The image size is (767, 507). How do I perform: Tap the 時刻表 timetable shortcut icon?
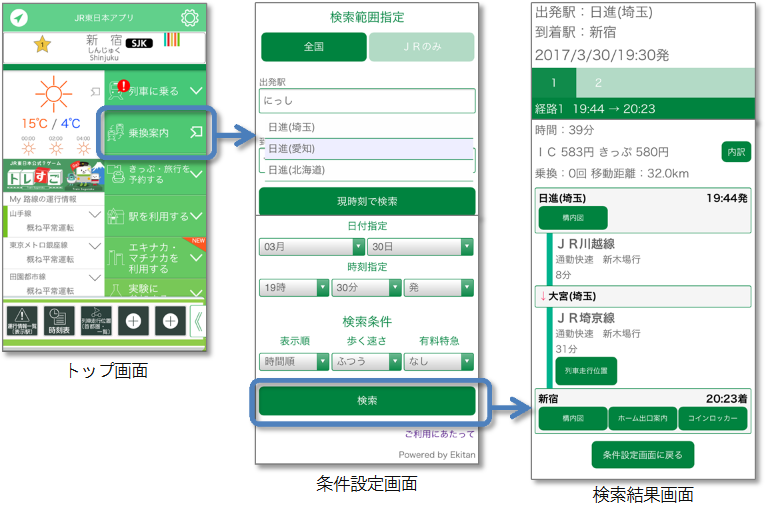(59, 321)
